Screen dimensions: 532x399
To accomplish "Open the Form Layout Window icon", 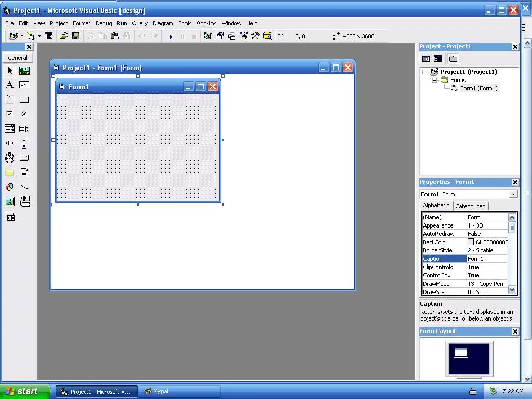I will [x=232, y=36].
